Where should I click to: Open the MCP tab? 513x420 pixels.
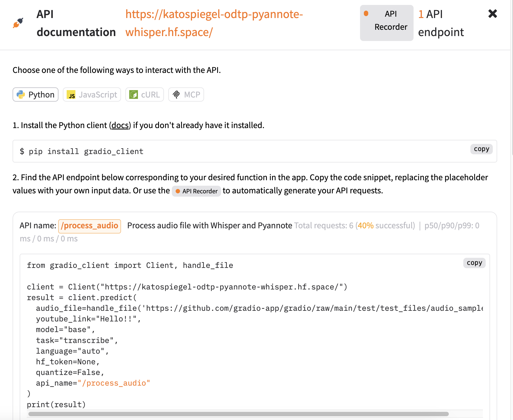(186, 94)
